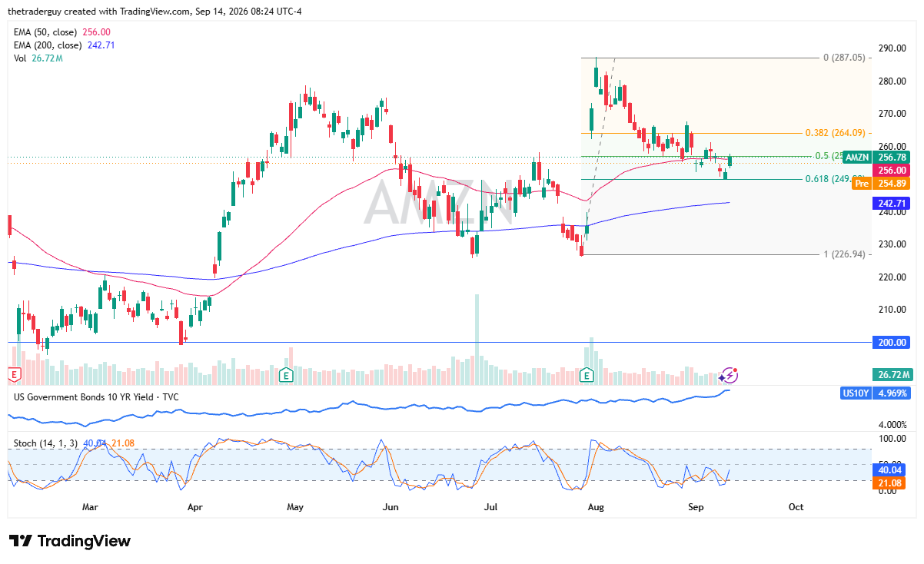Screen dimensions: 924x564
Task: Click the 4.000% yield axis tick
Action: 892,424
